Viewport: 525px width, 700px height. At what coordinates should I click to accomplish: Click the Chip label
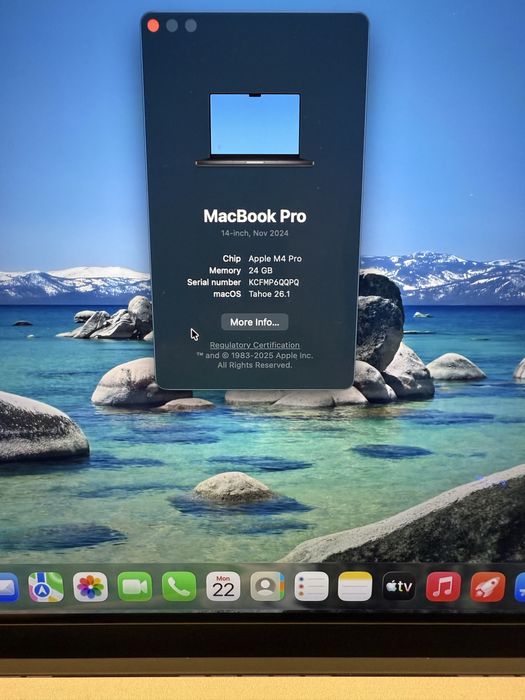(232, 258)
